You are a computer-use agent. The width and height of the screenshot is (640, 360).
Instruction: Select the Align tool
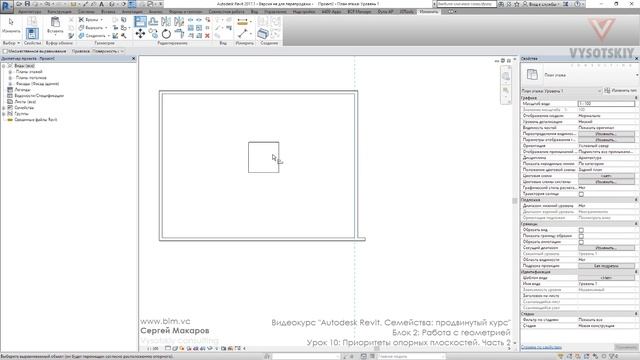click(140, 22)
